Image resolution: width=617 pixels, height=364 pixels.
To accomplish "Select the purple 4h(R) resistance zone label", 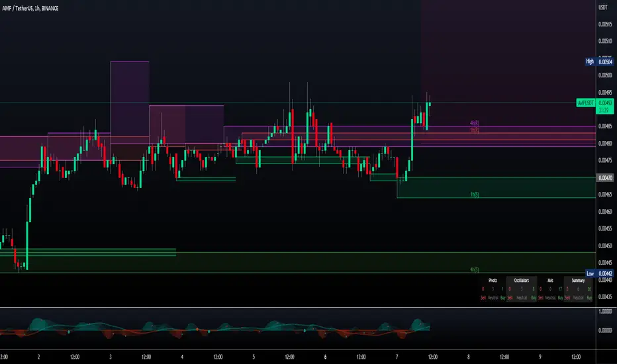I will (x=475, y=123).
